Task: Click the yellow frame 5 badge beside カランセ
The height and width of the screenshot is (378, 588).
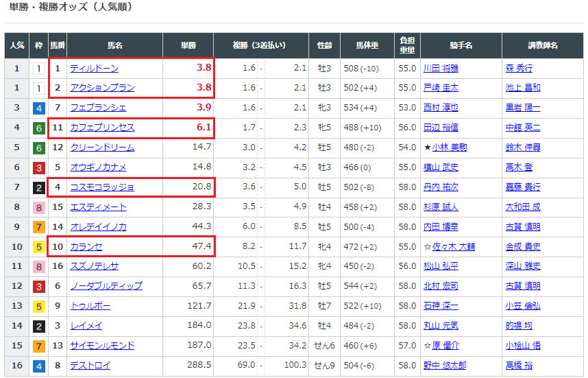Action: [x=39, y=247]
